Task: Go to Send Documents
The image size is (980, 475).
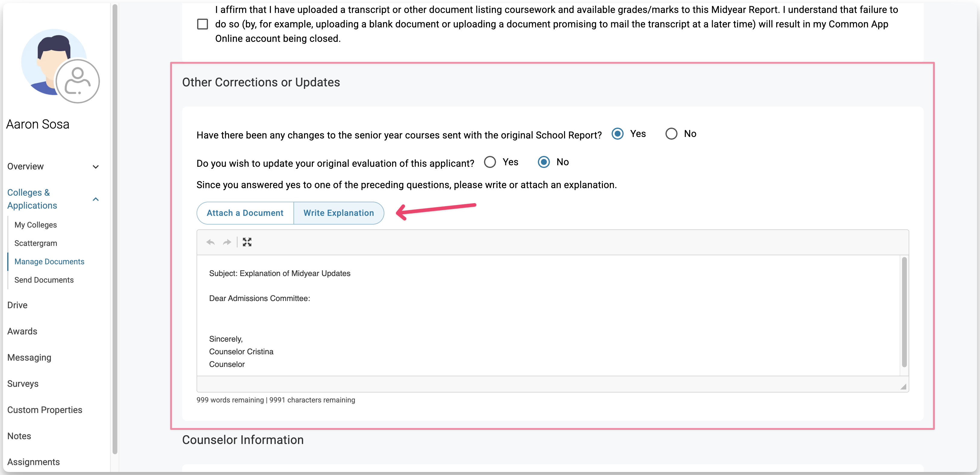Action: 44,280
